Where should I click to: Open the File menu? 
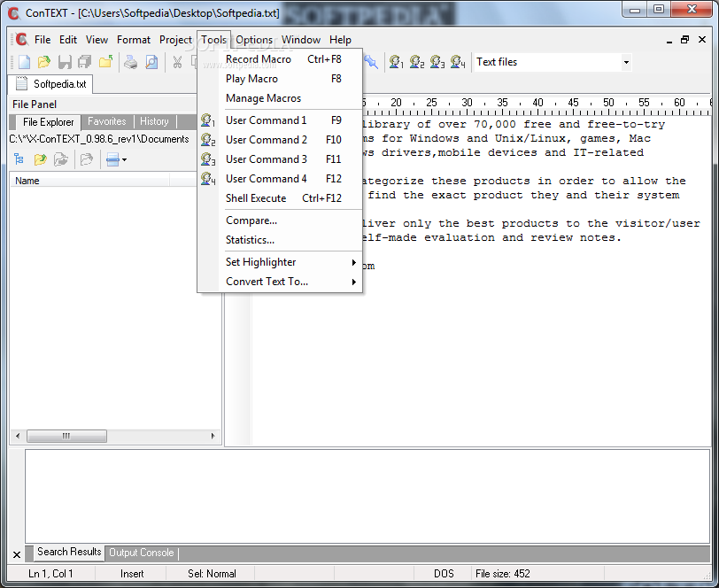43,40
